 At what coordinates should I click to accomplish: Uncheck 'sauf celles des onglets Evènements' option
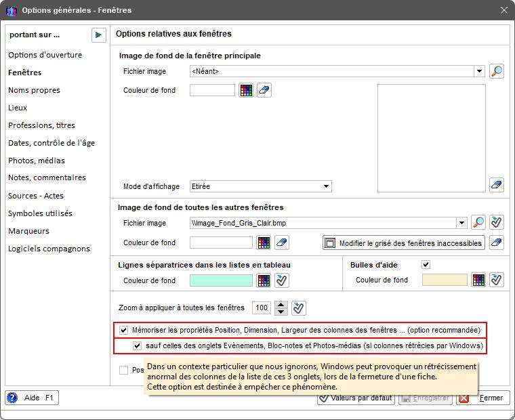coord(137,345)
